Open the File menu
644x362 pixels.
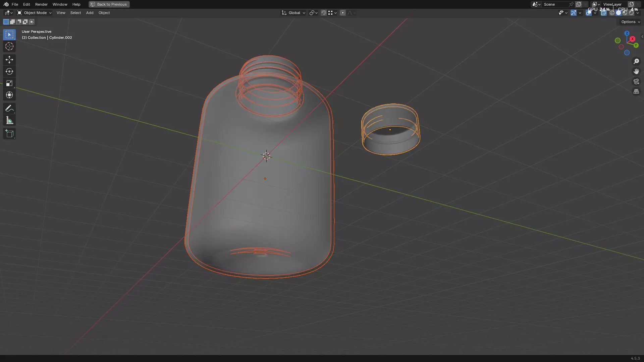coord(15,4)
